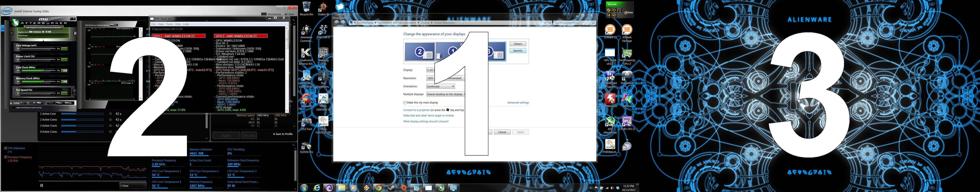Open the GPU Shark v0.6.3 desktop icon

(610, 56)
